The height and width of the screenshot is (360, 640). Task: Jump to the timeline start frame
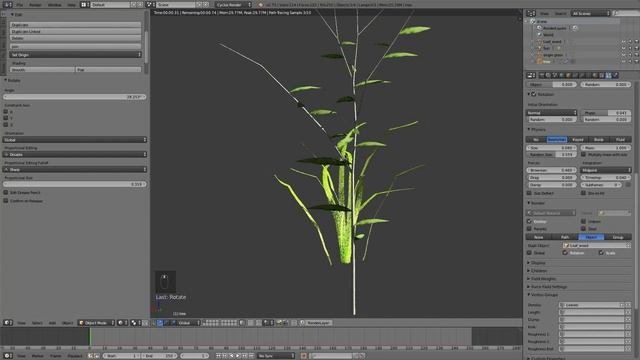[x=218, y=356]
